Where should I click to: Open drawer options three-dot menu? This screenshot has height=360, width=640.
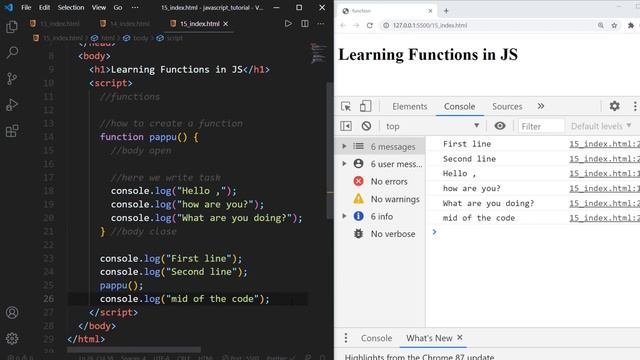tap(346, 338)
